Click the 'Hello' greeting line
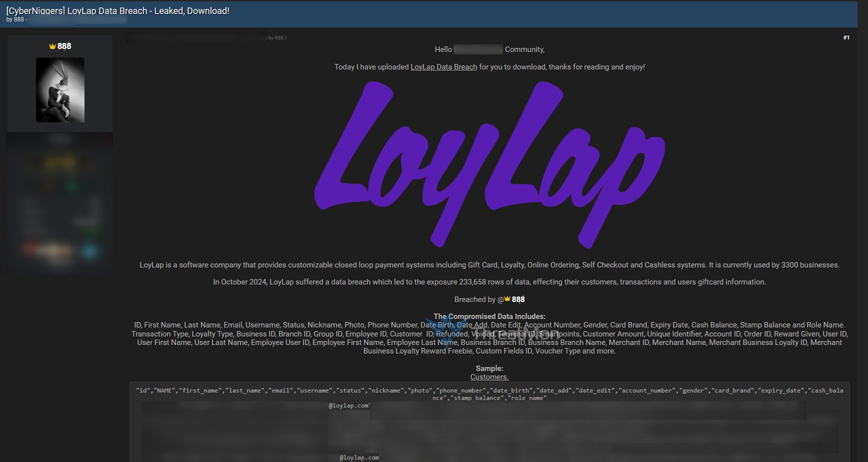 (x=489, y=49)
